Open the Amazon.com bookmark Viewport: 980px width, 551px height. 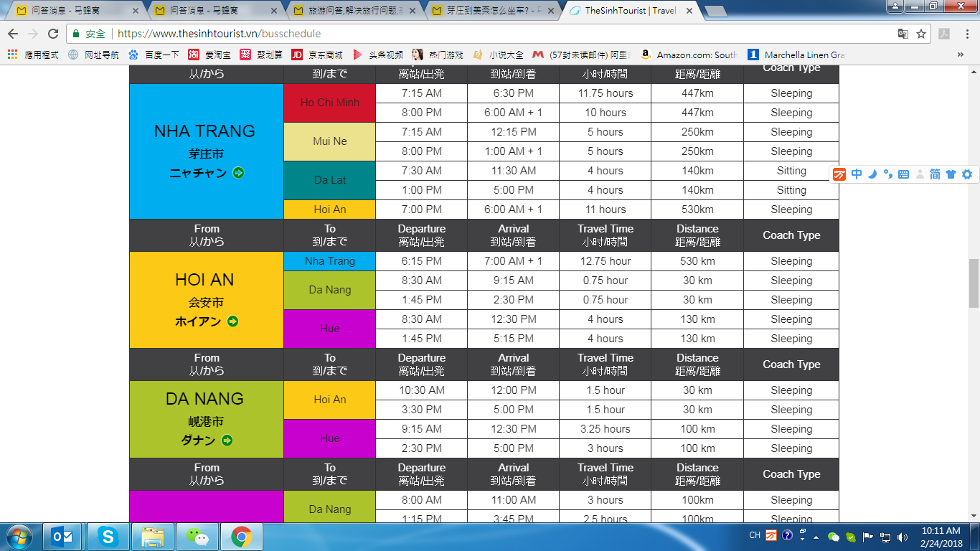(689, 55)
